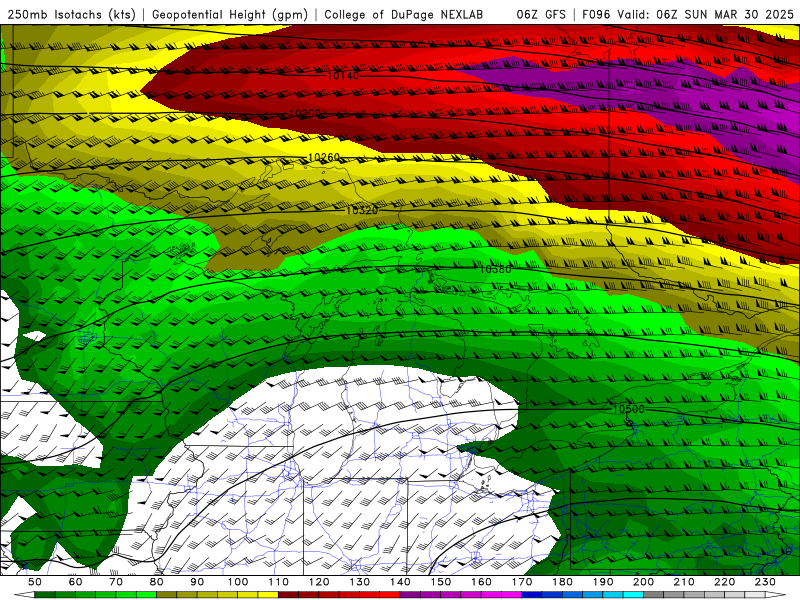800x600 pixels.
Task: Click the 230 value on the color scale
Action: 765,582
